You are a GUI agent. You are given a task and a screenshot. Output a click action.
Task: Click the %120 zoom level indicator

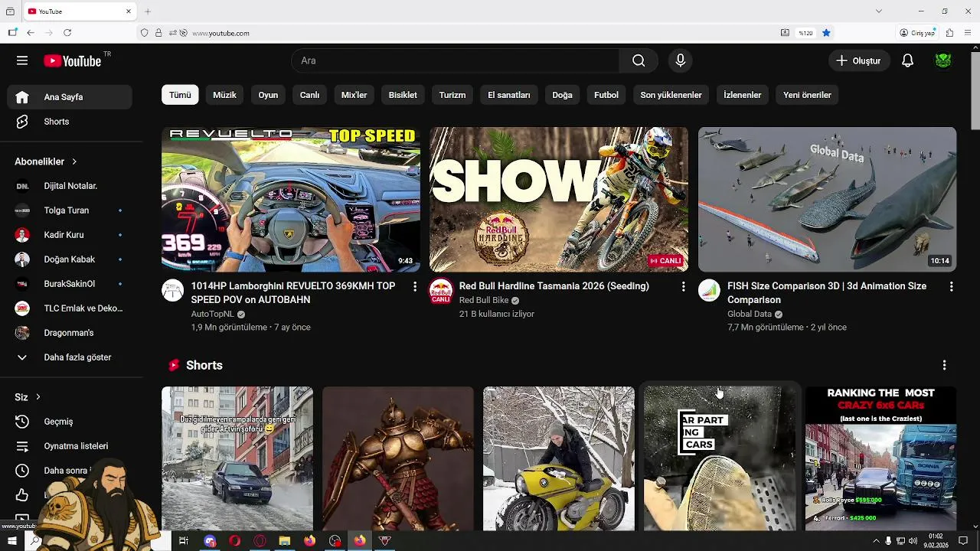pyautogui.click(x=805, y=33)
